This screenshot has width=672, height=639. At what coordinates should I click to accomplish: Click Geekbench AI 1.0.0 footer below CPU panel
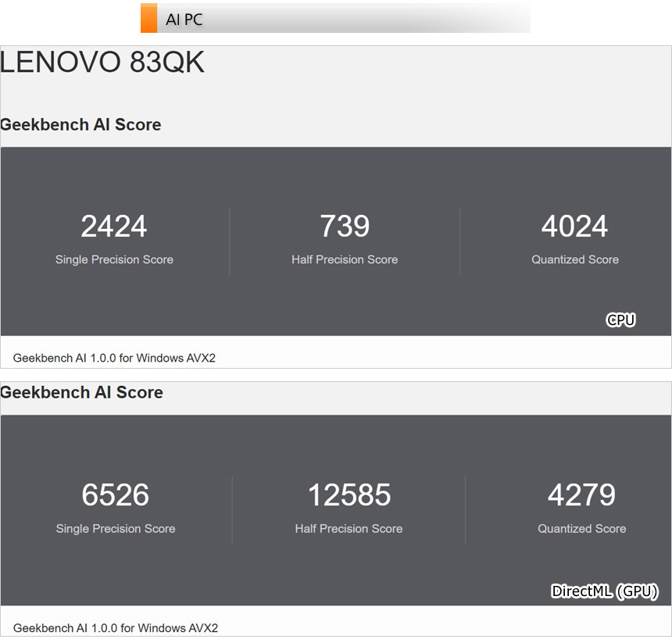click(x=114, y=358)
